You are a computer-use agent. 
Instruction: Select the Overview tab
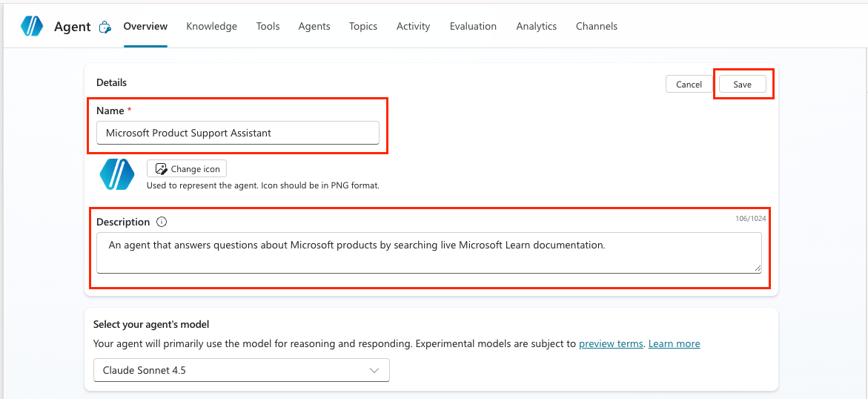[145, 26]
